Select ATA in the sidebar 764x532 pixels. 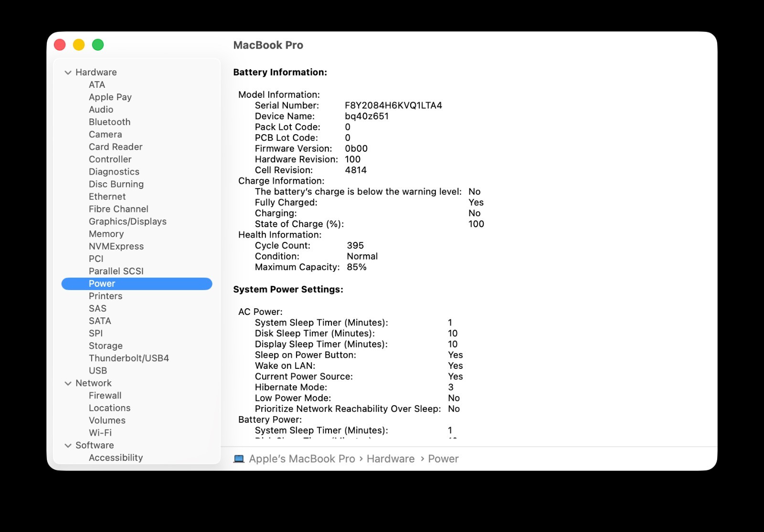coord(97,84)
